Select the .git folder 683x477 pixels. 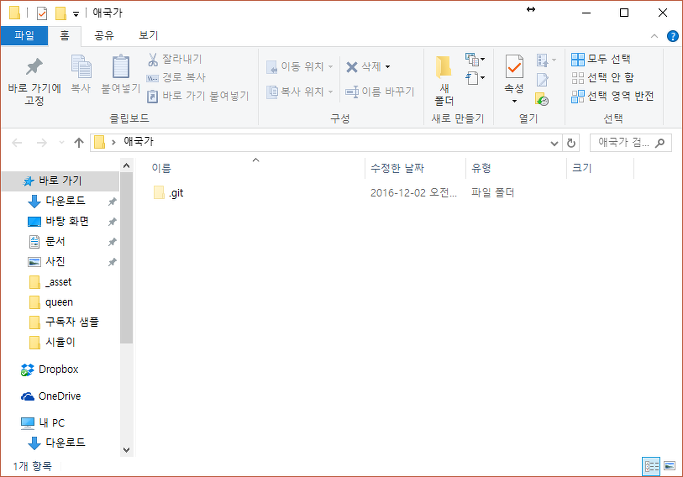point(168,193)
